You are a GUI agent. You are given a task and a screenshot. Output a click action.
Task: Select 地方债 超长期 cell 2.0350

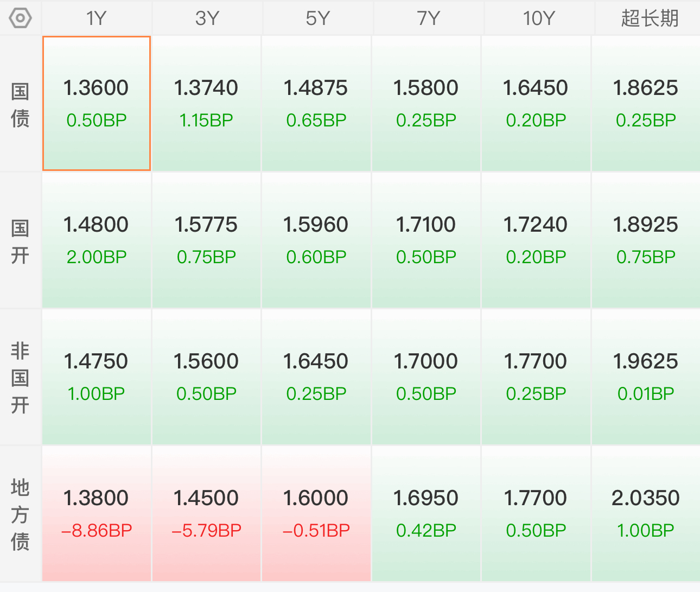646,514
